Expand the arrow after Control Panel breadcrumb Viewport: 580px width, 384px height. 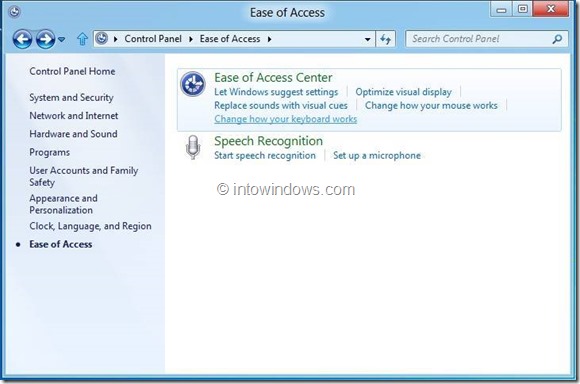click(191, 39)
